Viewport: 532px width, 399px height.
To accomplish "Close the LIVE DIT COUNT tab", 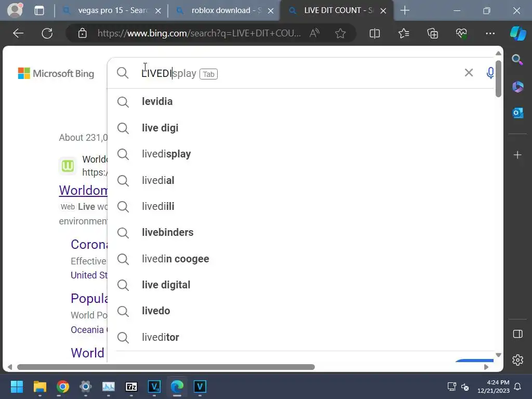I will [383, 11].
